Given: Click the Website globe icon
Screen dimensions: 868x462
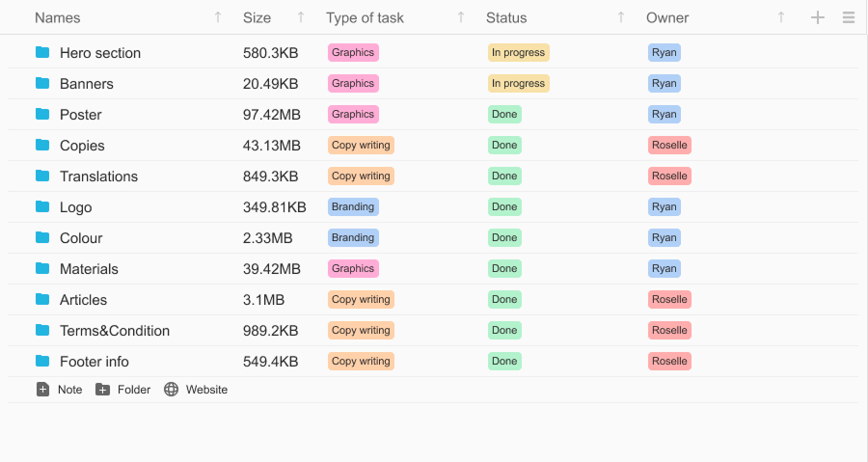Looking at the screenshot, I should click(x=171, y=390).
